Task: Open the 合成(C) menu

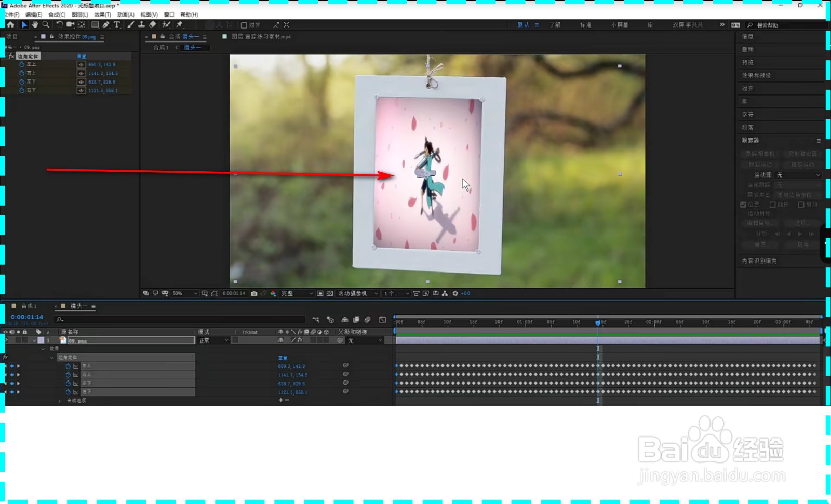Action: pos(57,15)
